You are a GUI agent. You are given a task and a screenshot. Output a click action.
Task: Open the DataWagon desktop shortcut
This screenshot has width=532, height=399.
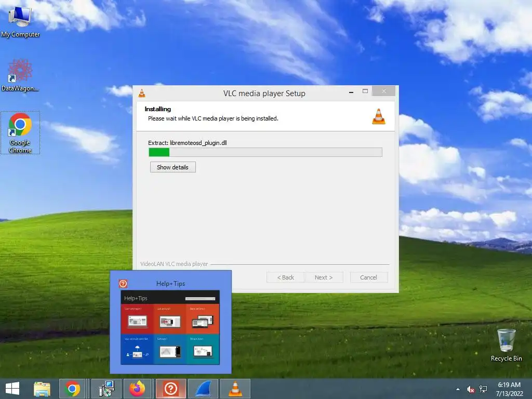point(20,75)
